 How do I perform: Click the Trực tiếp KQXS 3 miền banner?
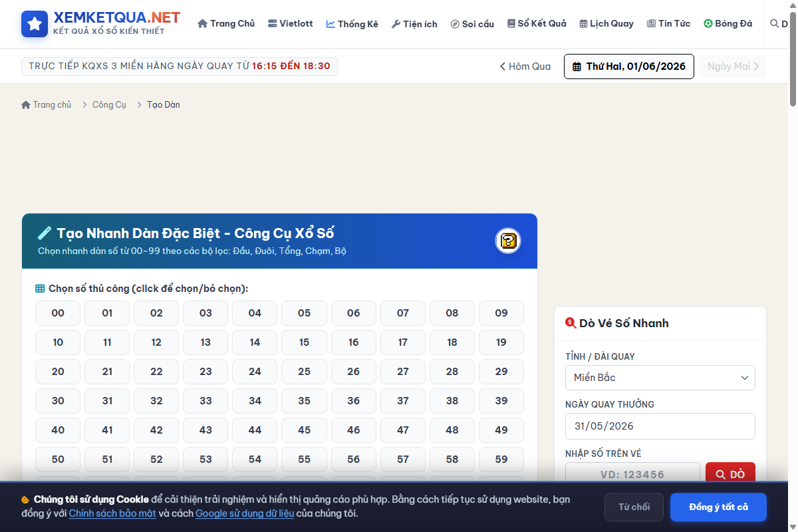[x=180, y=66]
